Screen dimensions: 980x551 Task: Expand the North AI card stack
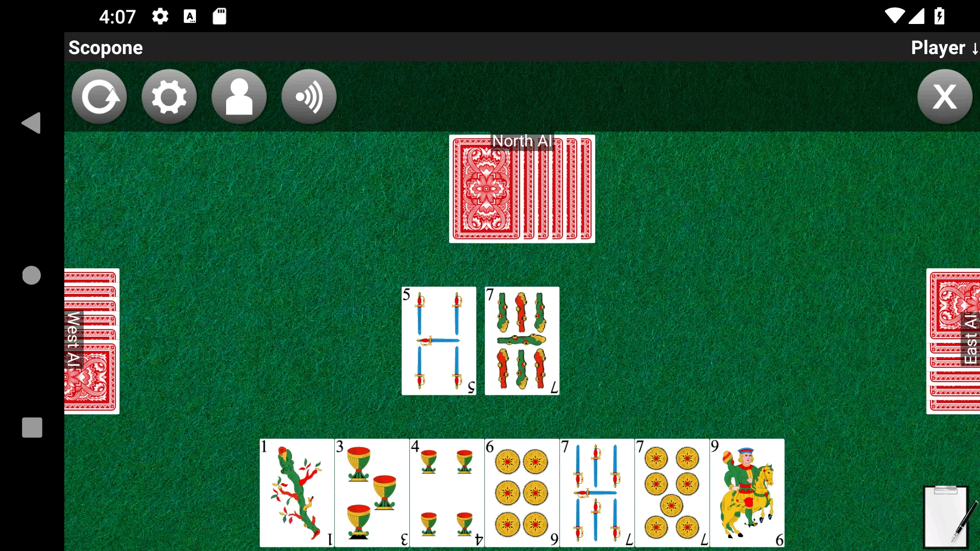click(522, 188)
